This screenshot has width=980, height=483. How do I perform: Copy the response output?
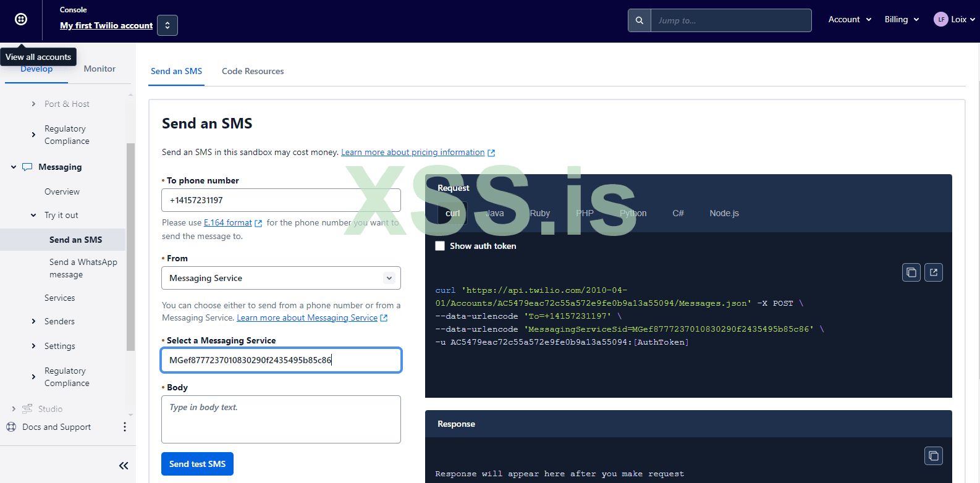[934, 456]
